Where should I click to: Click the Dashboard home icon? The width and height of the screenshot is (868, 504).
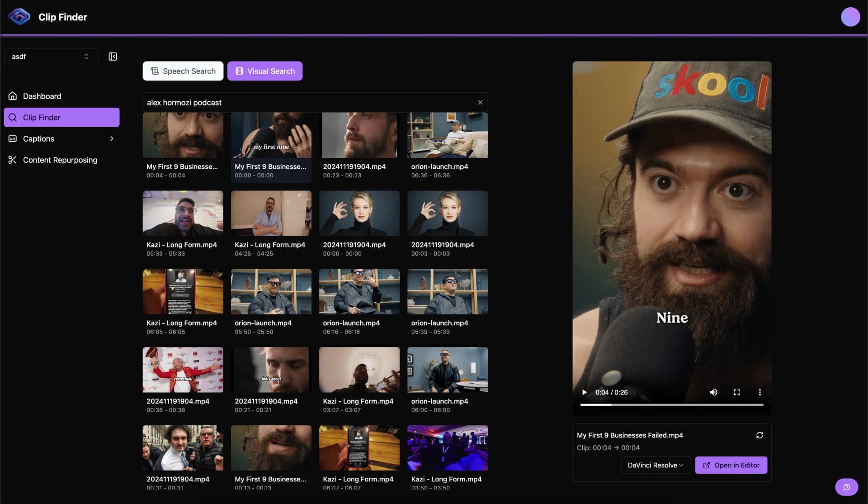click(x=13, y=96)
